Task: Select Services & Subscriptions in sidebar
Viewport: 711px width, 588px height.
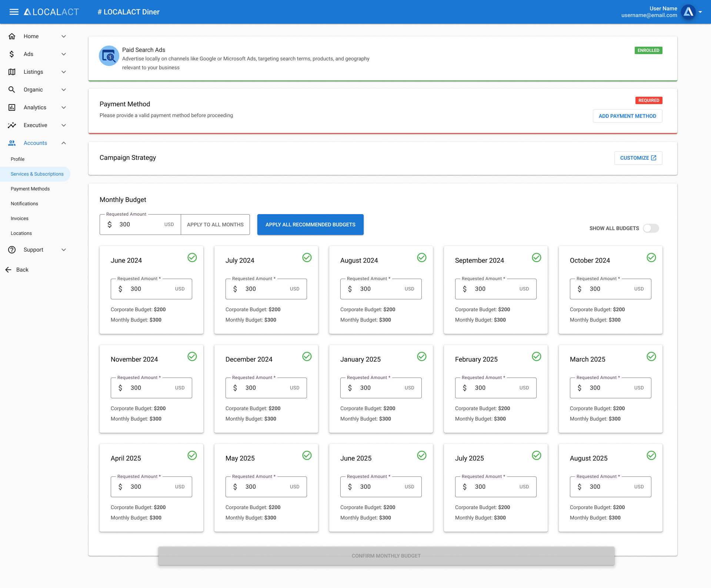Action: (x=35, y=174)
